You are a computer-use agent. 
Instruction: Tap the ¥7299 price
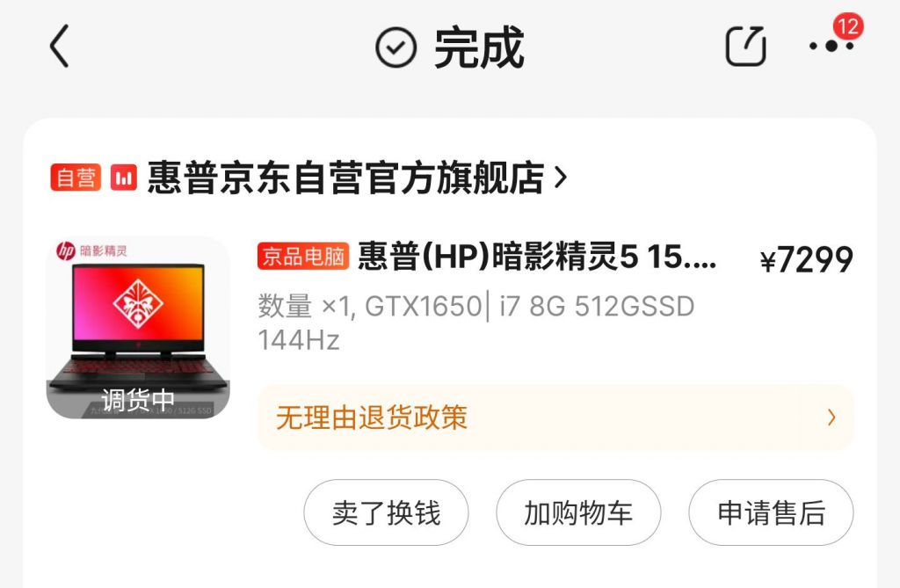[806, 259]
